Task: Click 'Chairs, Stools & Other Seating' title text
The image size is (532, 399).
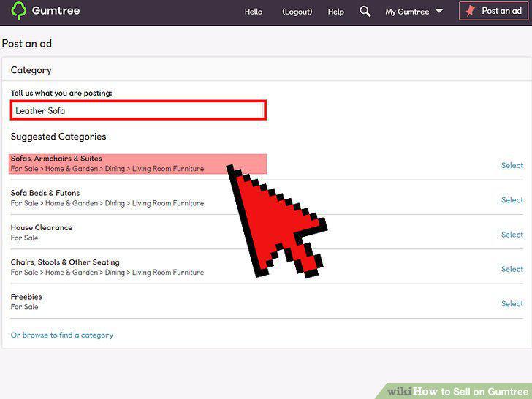Action: point(65,262)
